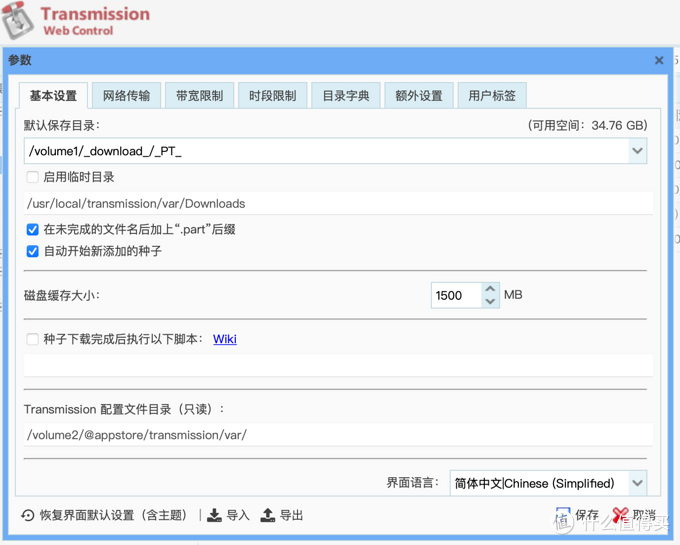Open the Wiki link

click(x=225, y=339)
